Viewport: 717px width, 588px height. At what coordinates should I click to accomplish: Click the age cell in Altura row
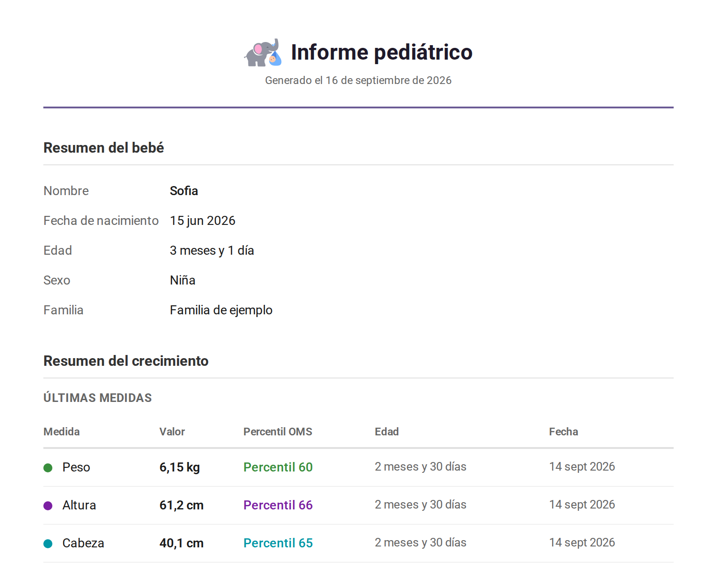pyautogui.click(x=420, y=504)
